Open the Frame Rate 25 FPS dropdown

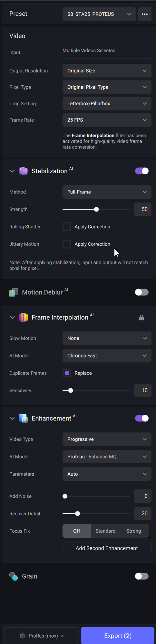point(107,120)
